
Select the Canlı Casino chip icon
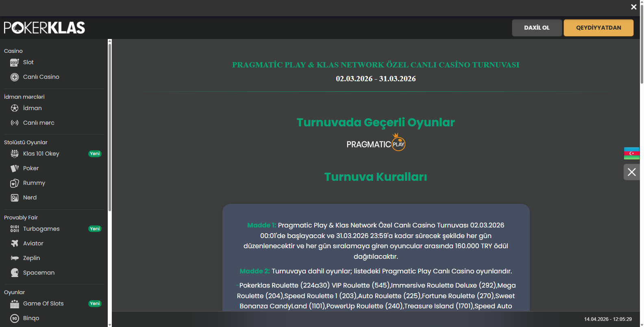tap(15, 77)
